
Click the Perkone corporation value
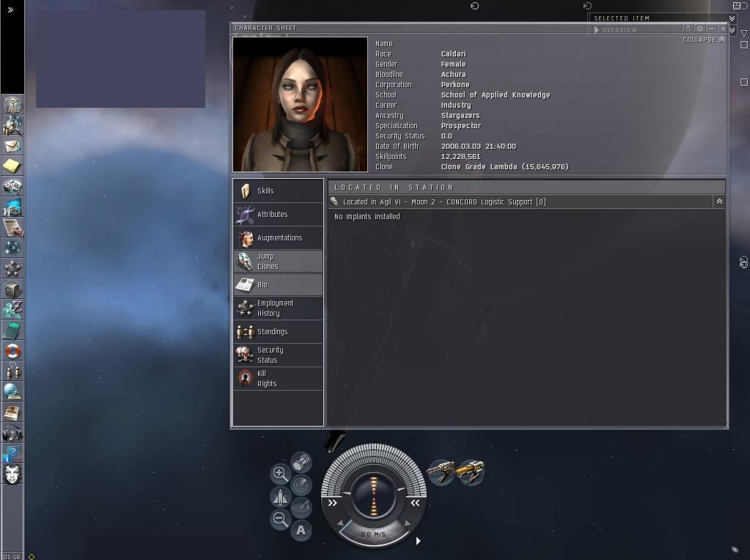pos(455,84)
